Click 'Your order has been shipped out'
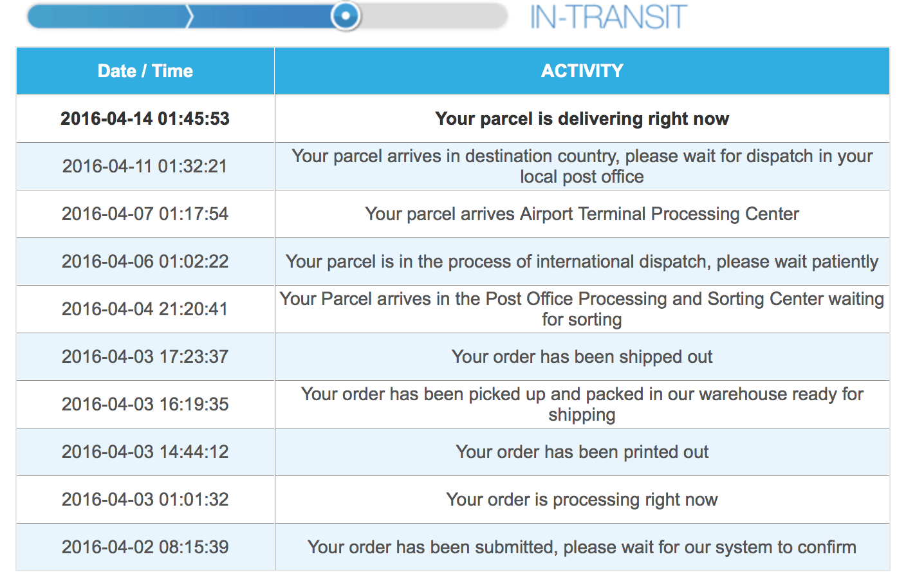The height and width of the screenshot is (588, 906). point(582,356)
